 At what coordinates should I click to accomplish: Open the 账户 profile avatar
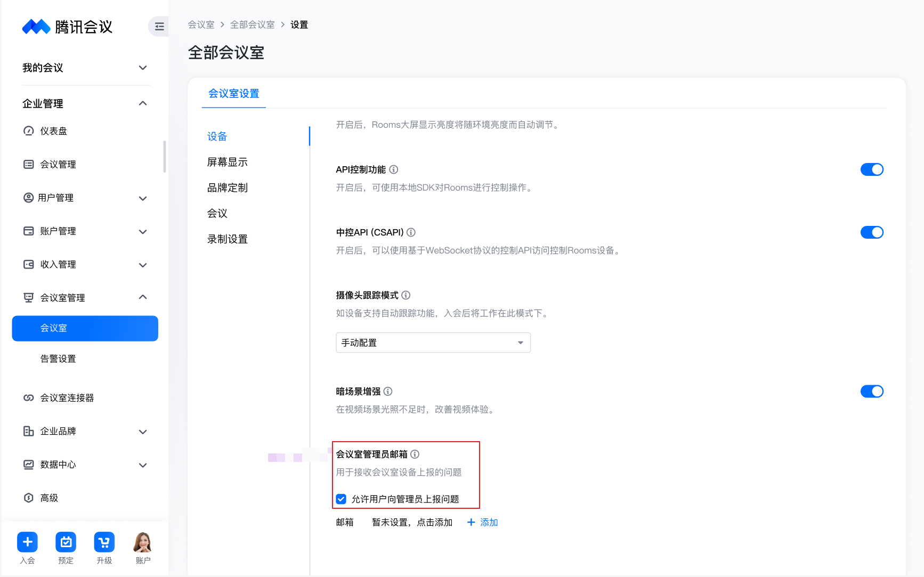(x=143, y=542)
